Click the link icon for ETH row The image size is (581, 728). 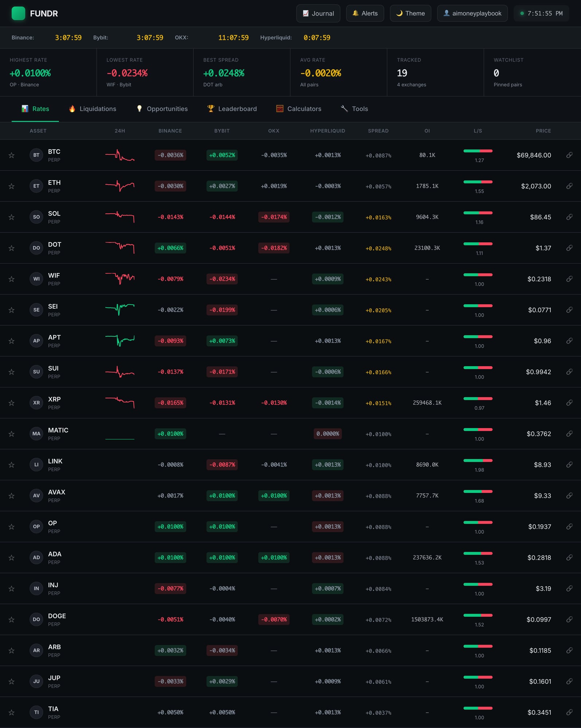[x=569, y=186]
